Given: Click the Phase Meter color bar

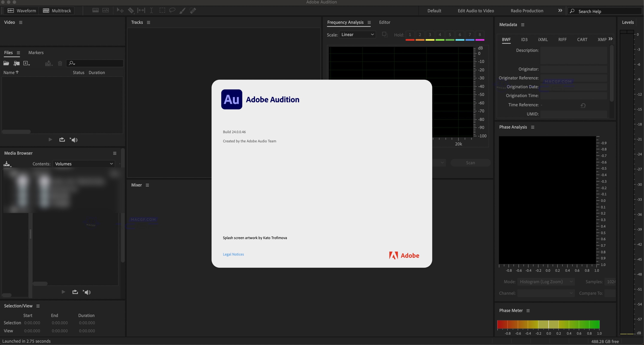Looking at the screenshot, I should [548, 324].
